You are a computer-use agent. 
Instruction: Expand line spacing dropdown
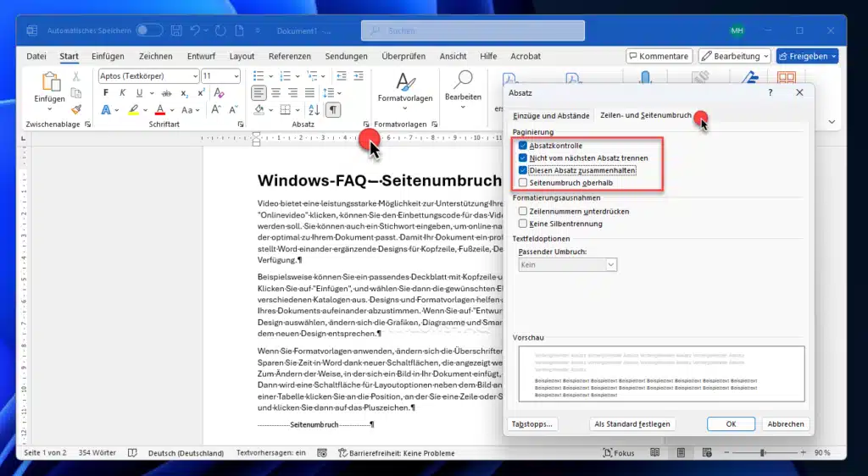coord(339,93)
